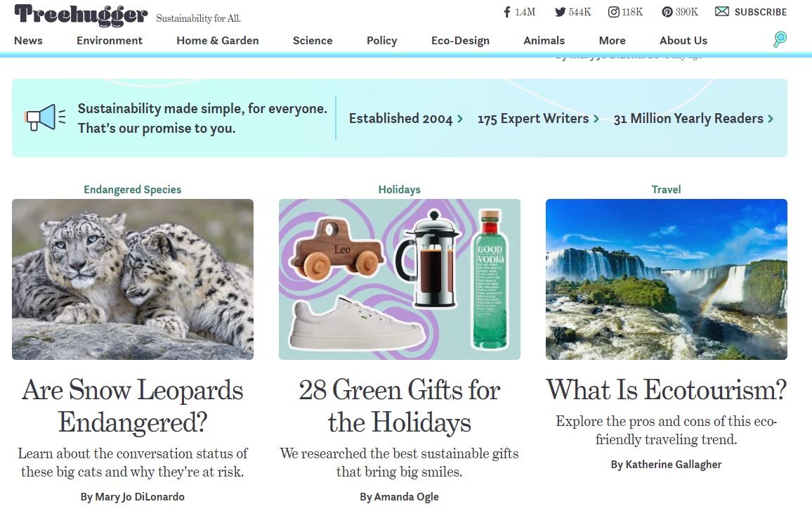Open the What Is Ecotourism article title
Image resolution: width=812 pixels, height=530 pixels.
tap(666, 389)
